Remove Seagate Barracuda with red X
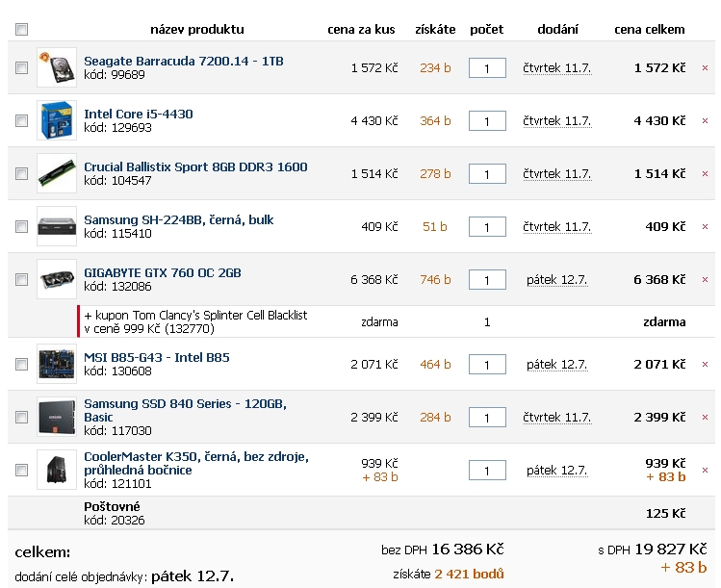The width and height of the screenshot is (721, 588). (705, 68)
